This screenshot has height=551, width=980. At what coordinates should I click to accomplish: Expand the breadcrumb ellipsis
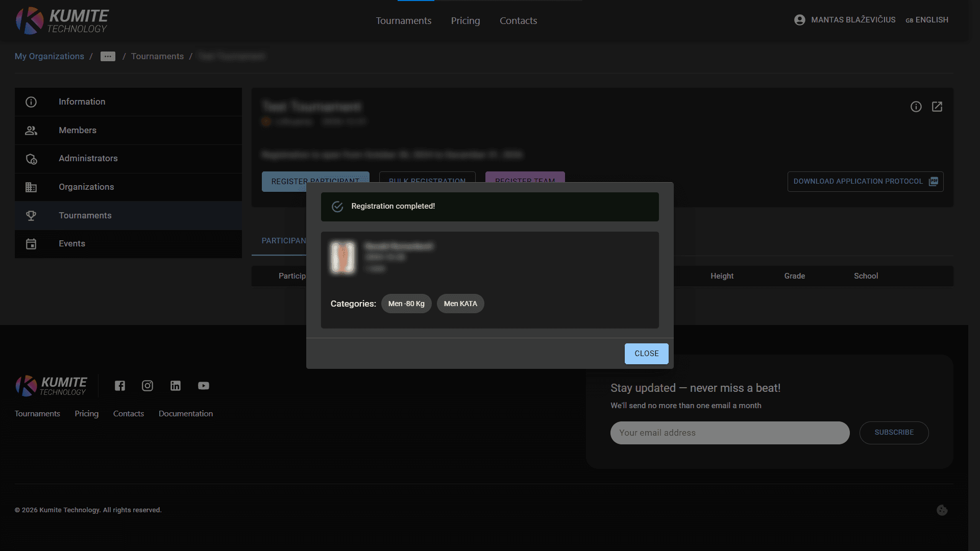(x=108, y=56)
